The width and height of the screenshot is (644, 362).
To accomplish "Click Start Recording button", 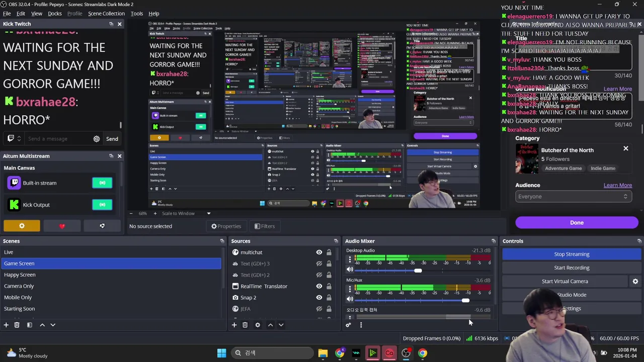I will point(572,268).
